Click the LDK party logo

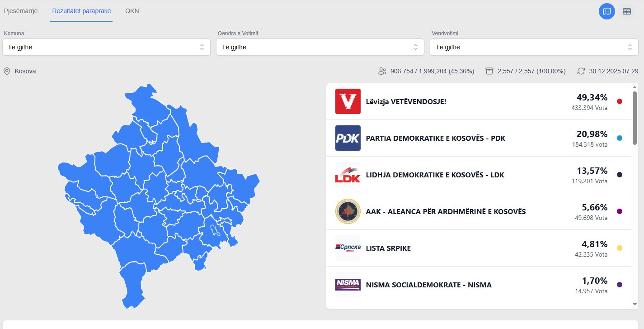click(x=348, y=175)
